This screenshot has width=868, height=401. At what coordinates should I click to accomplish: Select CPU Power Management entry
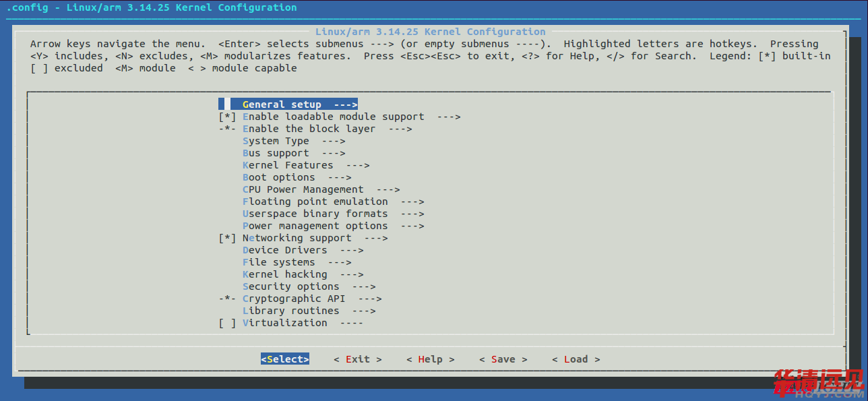pos(303,189)
